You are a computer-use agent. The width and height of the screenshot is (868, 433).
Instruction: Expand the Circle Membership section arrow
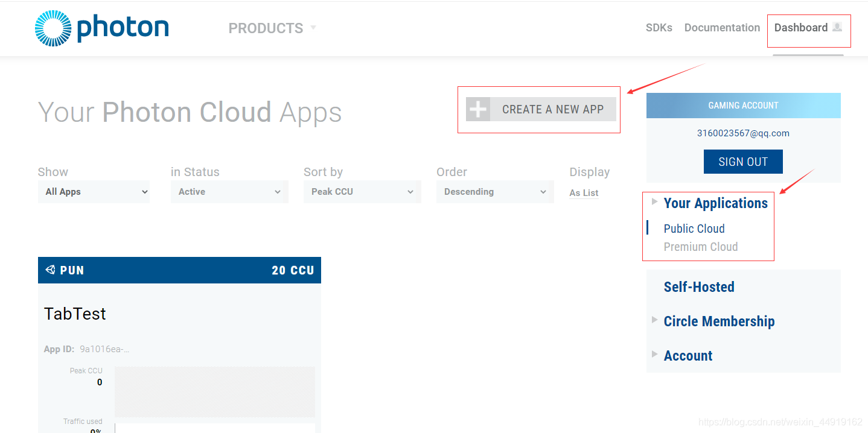655,320
